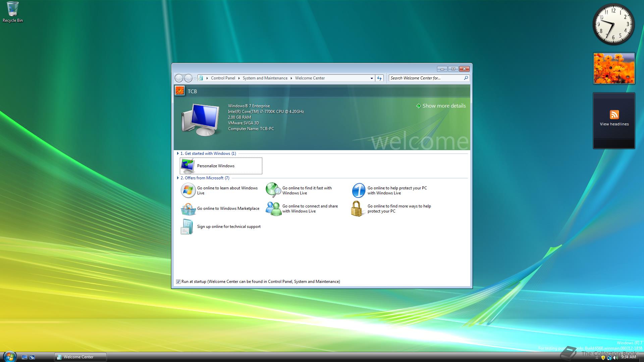The width and height of the screenshot is (644, 362).
Task: Uncheck Run at startup checkbox
Action: click(x=178, y=282)
